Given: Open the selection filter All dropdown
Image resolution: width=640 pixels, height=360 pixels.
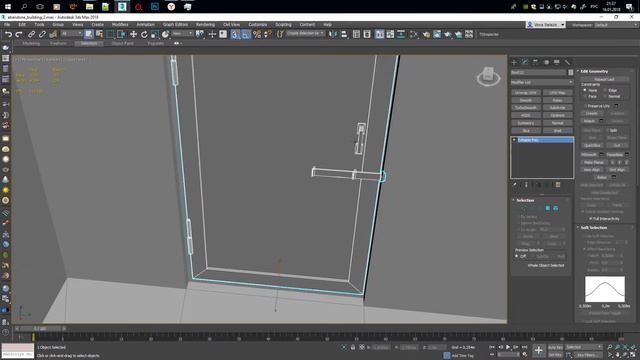Looking at the screenshot, I should [x=72, y=34].
